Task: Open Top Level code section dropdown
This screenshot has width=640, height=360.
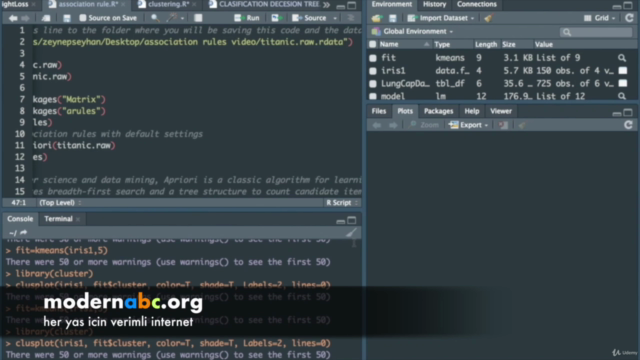Action: click(60, 202)
